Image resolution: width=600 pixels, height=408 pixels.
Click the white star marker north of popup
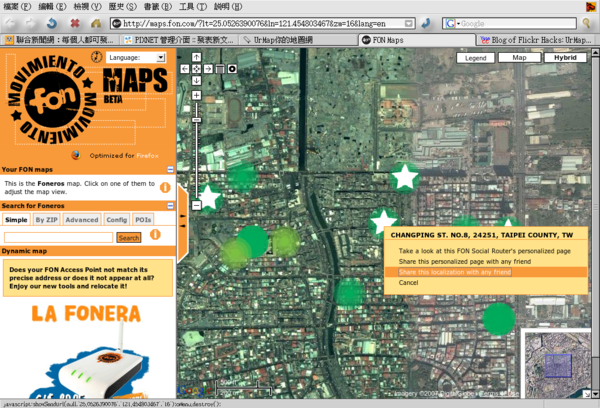404,178
